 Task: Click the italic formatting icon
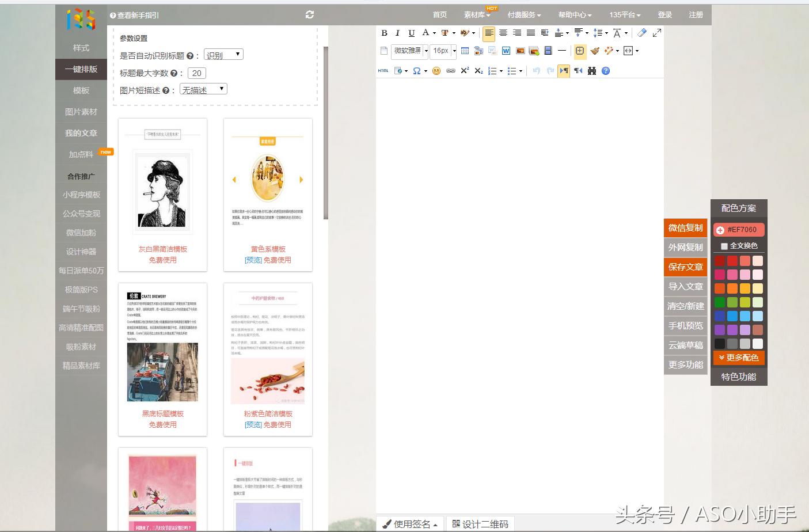click(397, 33)
